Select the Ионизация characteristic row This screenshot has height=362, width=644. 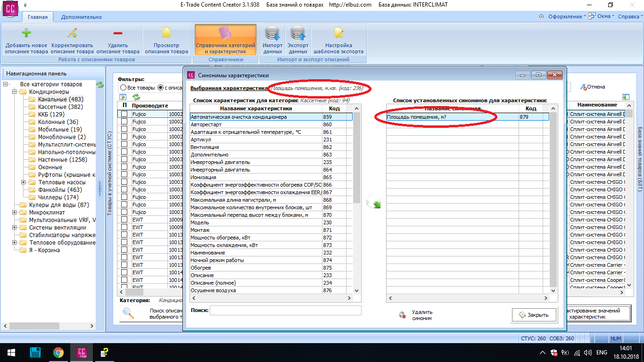(x=256, y=177)
